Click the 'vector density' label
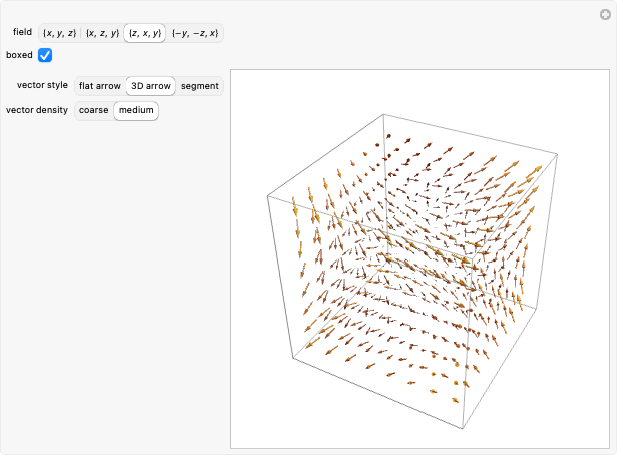The image size is (617, 456). point(37,110)
